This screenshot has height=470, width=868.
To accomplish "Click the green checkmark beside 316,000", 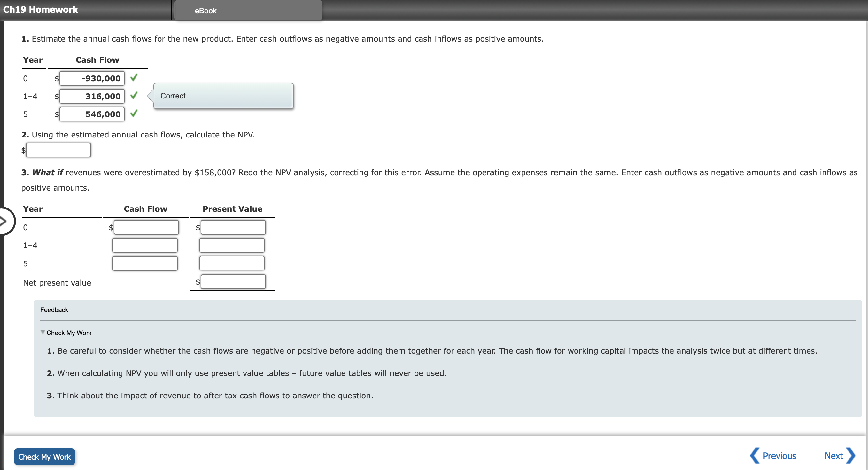I will (x=134, y=96).
